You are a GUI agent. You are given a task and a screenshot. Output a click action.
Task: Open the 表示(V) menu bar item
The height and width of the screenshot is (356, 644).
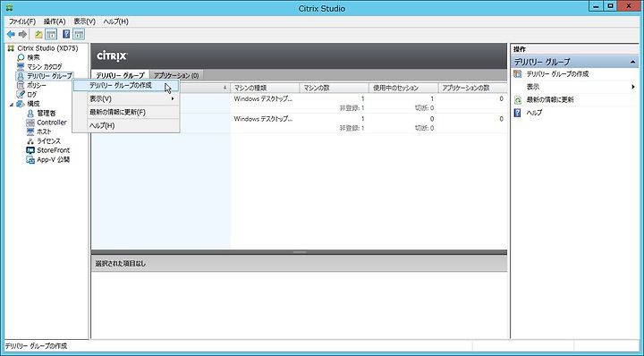click(85, 21)
